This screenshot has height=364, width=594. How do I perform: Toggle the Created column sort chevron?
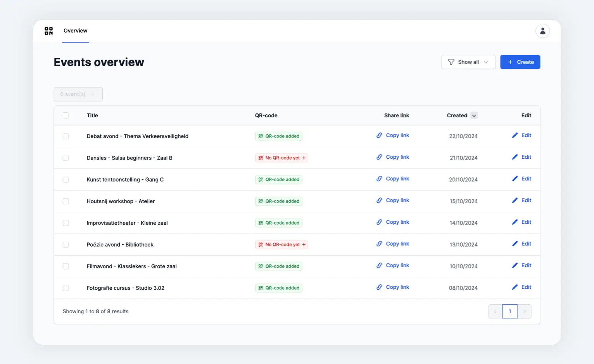(474, 115)
